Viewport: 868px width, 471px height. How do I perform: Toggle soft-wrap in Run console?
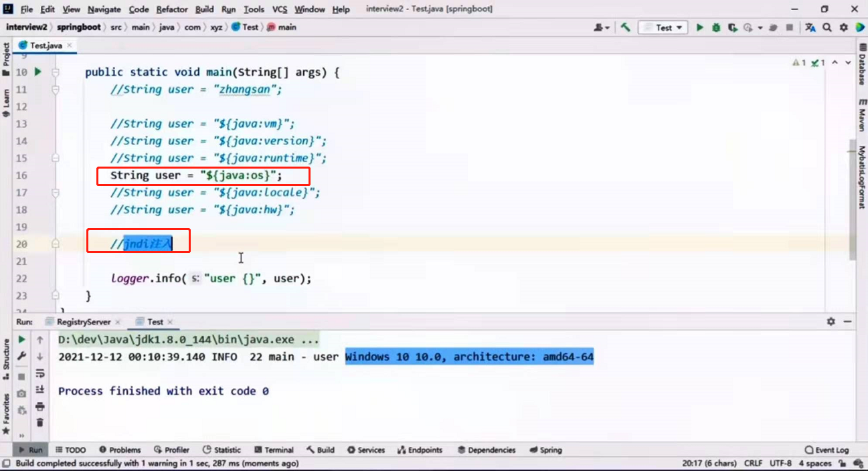click(40, 373)
